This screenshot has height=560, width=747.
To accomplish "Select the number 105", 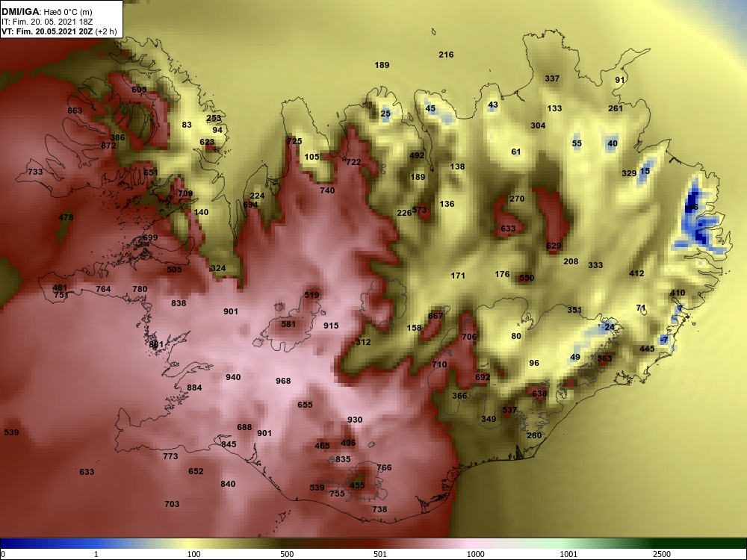I will (x=311, y=157).
